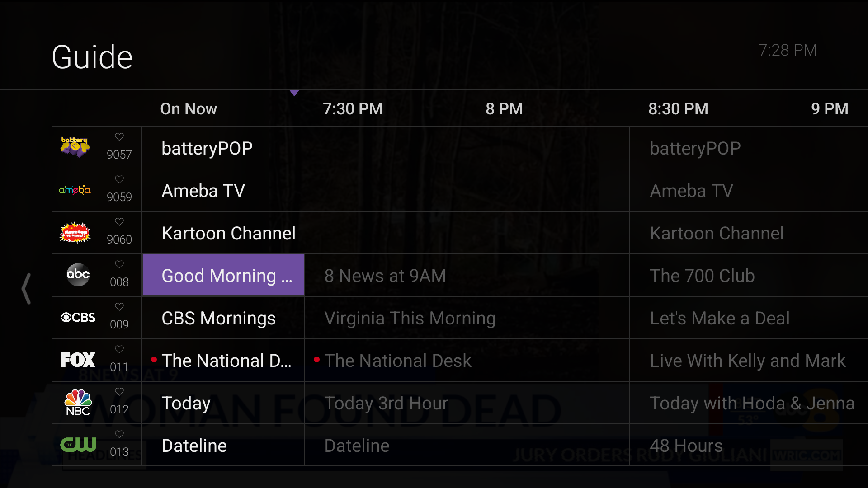The height and width of the screenshot is (488, 868).
Task: Click the ABC channel icon
Action: [x=76, y=275]
